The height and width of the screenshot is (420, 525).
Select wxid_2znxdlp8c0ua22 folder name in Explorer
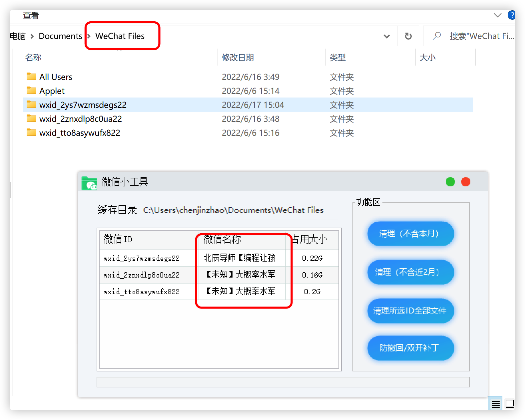(x=81, y=119)
